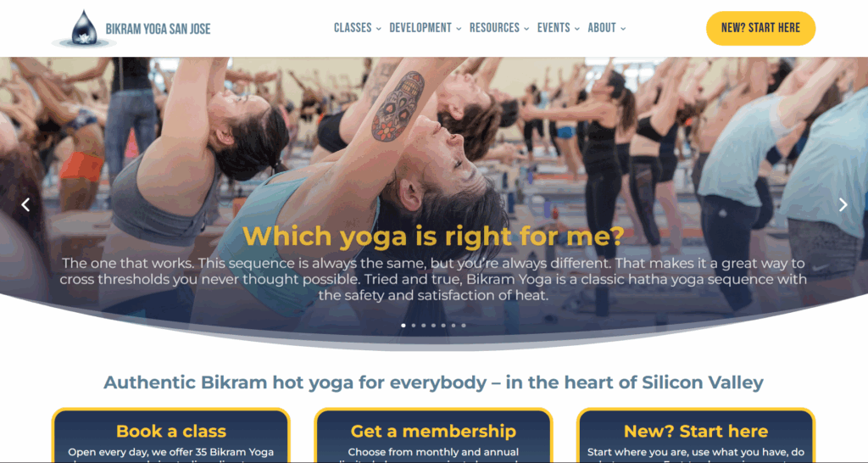Advance to the next slide arrow
The height and width of the screenshot is (463, 868).
tap(843, 205)
